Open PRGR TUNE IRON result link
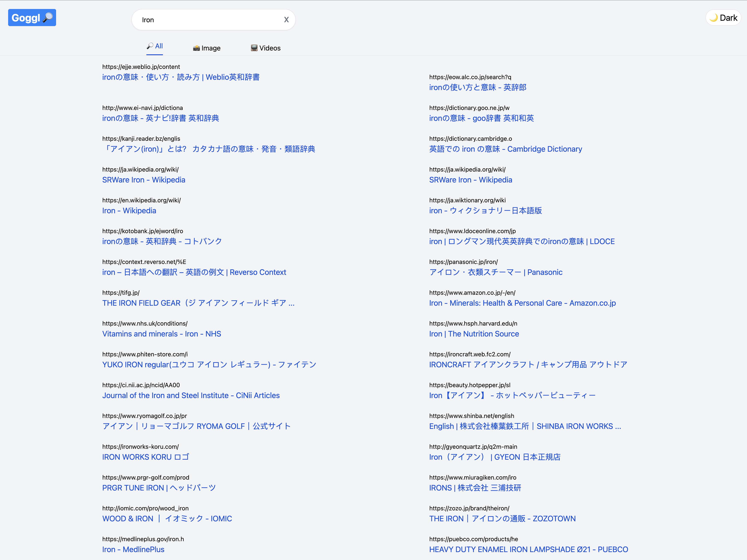The image size is (747, 560). 159,488
